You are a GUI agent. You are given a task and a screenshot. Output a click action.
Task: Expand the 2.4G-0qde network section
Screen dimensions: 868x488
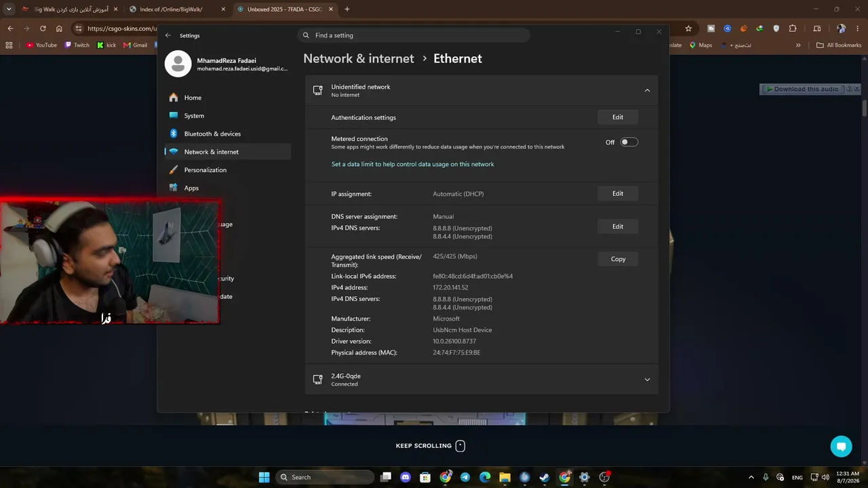tap(647, 380)
